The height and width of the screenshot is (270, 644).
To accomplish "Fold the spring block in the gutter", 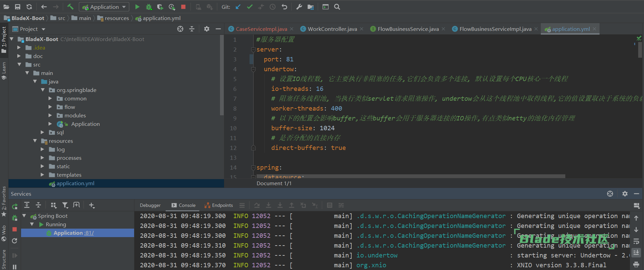I will pos(253,168).
